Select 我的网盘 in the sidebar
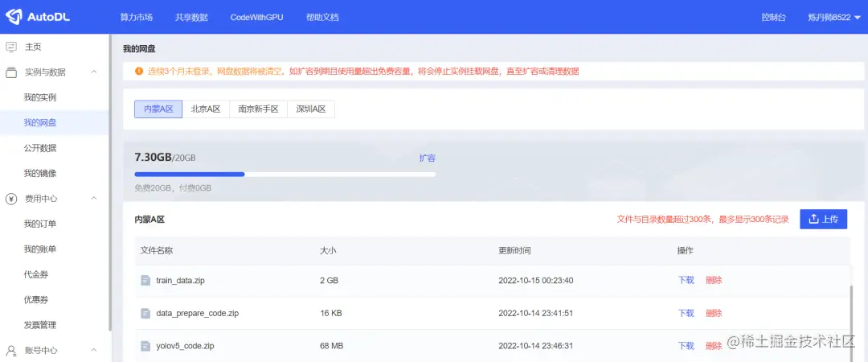The image size is (868, 362). coord(40,123)
